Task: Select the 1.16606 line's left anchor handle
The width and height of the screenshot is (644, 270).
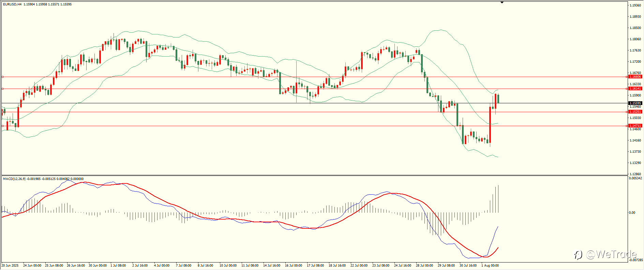Action: pos(3,77)
